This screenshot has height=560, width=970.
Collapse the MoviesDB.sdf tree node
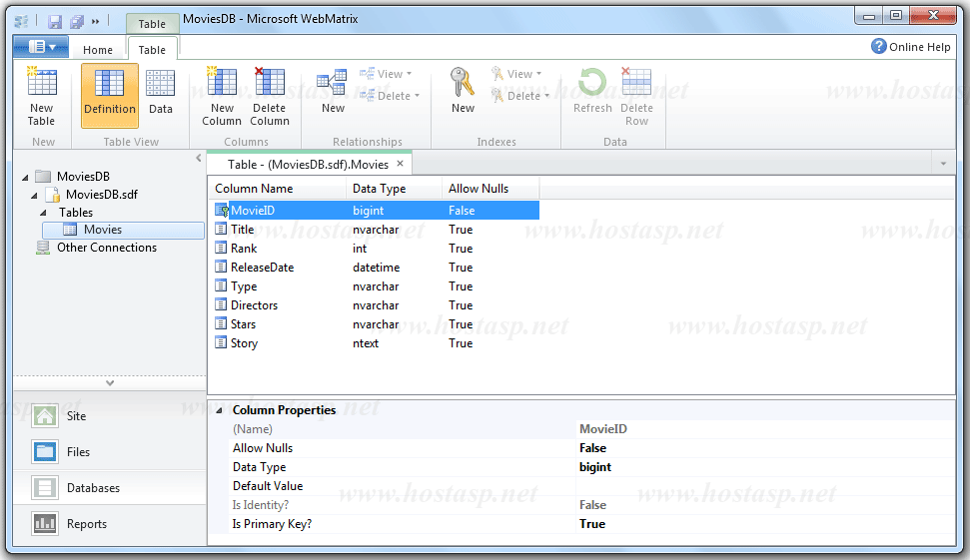point(34,195)
